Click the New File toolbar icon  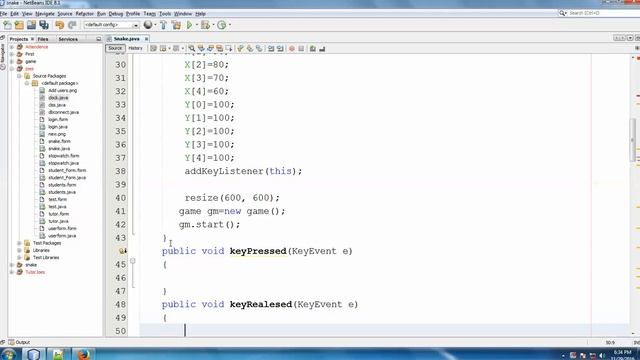[x=7, y=25]
